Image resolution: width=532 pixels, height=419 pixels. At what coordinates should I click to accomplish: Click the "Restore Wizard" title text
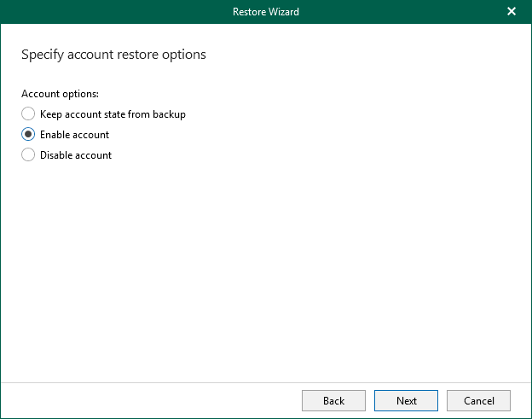pyautogui.click(x=266, y=12)
